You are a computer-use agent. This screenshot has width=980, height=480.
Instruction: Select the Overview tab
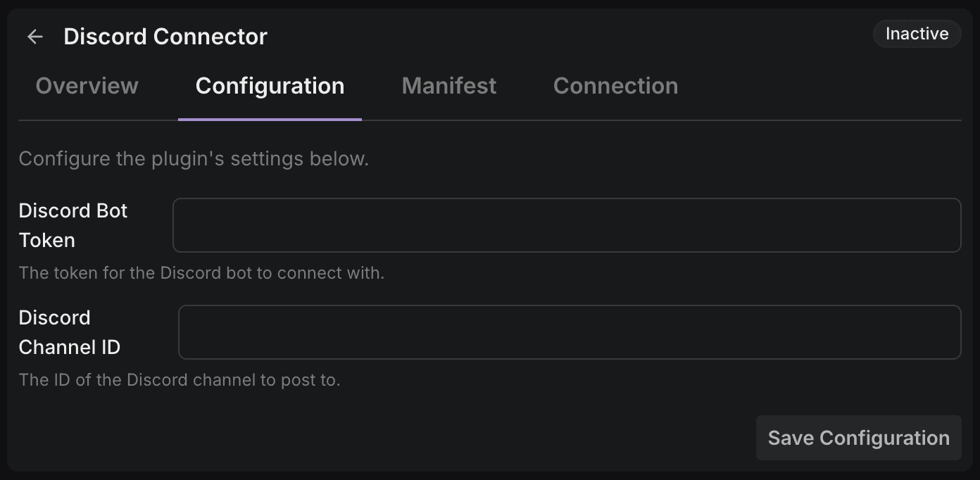87,85
